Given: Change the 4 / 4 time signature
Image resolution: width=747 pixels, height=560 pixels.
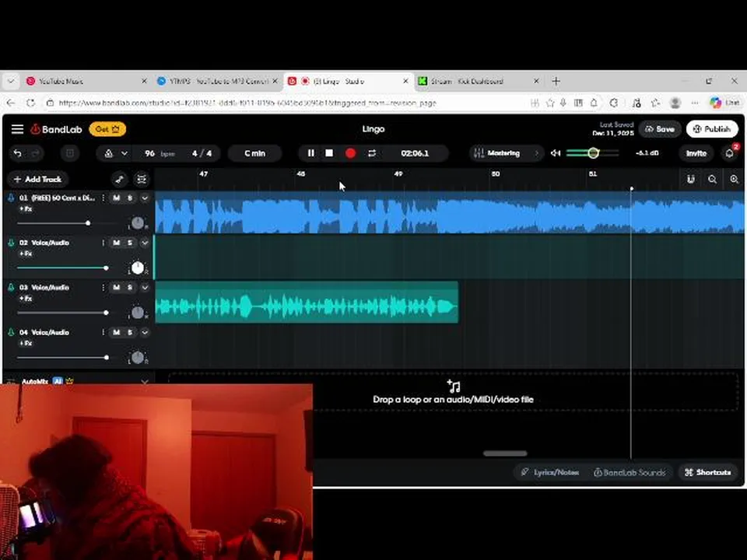Looking at the screenshot, I should (202, 153).
